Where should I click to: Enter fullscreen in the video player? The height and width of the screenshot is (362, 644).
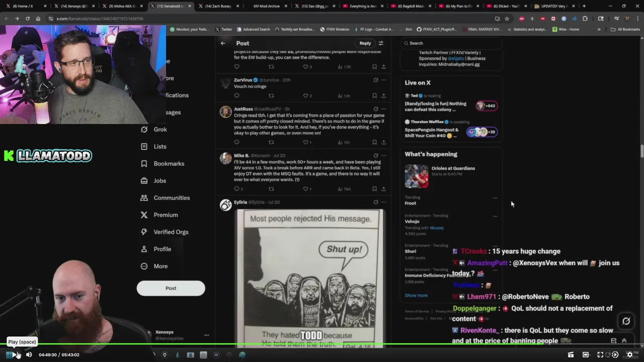600,354
